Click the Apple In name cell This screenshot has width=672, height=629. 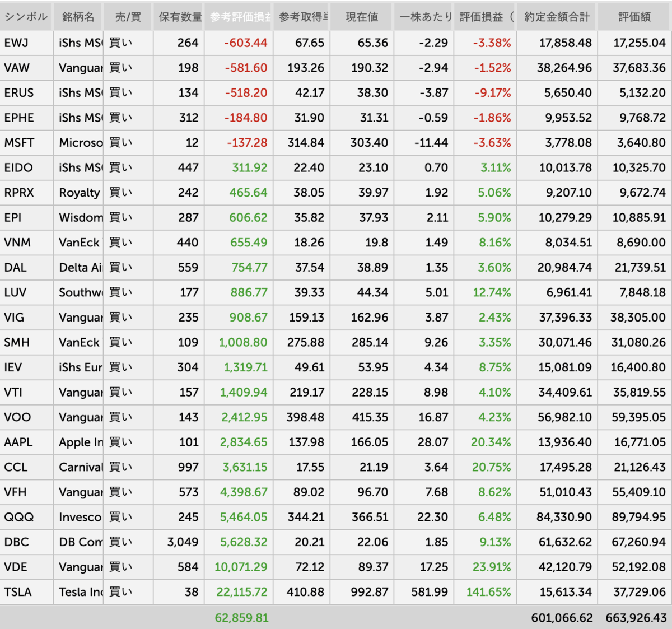pos(78,442)
